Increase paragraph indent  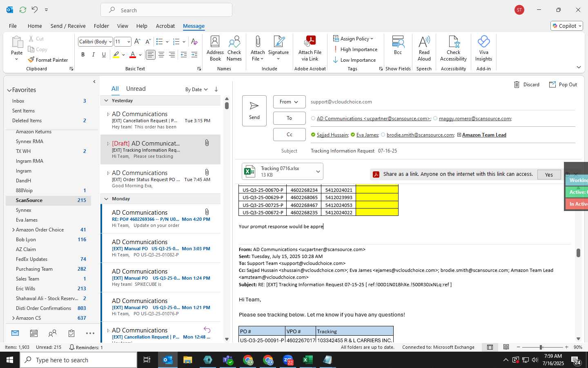194,54
